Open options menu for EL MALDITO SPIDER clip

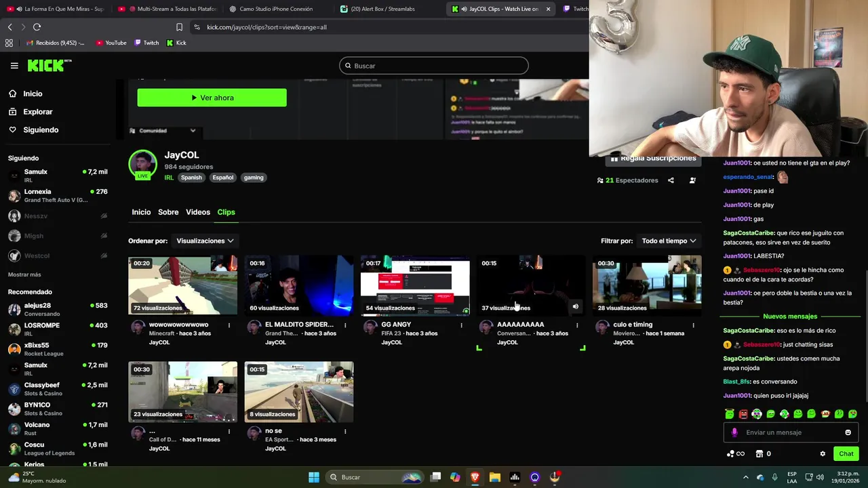(345, 325)
